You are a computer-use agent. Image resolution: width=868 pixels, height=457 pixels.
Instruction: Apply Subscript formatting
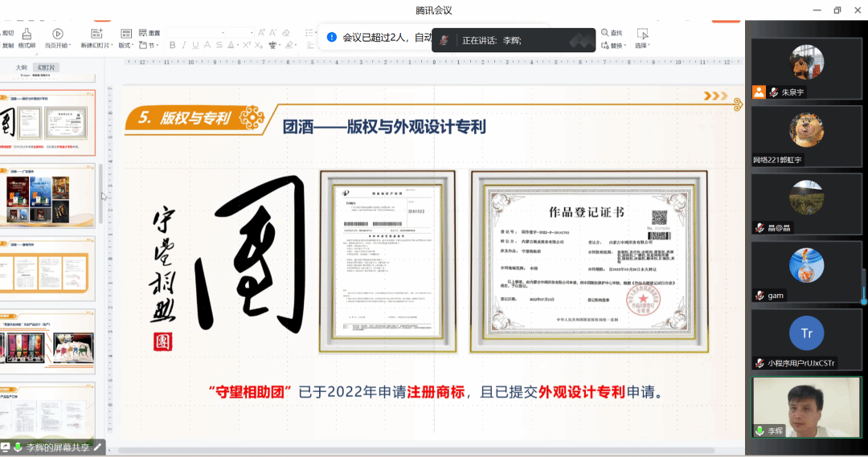[x=259, y=45]
